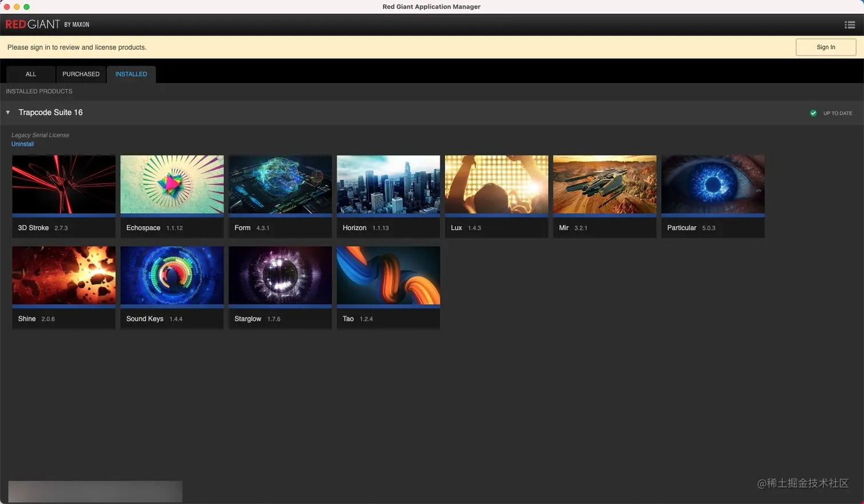Click the sign-in prompt message text
The width and height of the screenshot is (864, 504).
[x=77, y=47]
